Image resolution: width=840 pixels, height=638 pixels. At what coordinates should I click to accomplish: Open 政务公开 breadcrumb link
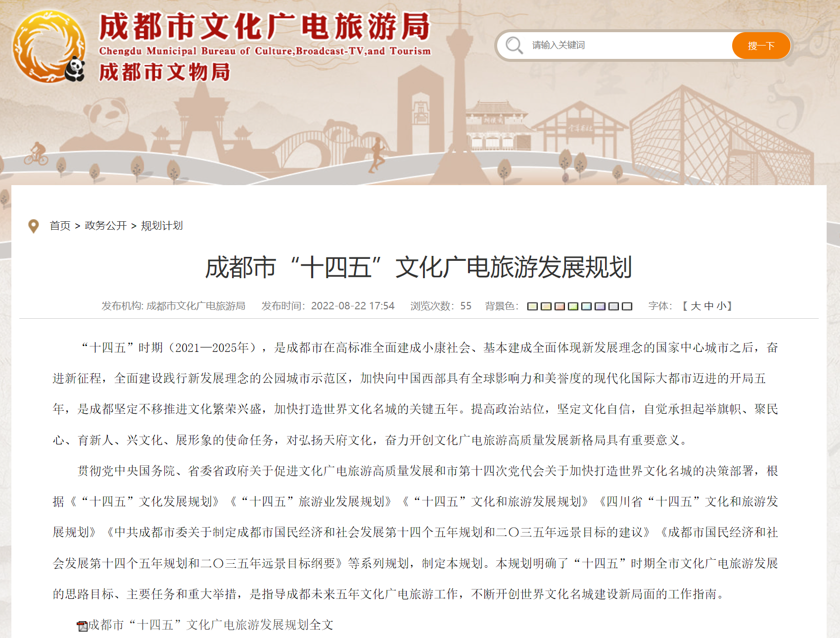point(105,226)
